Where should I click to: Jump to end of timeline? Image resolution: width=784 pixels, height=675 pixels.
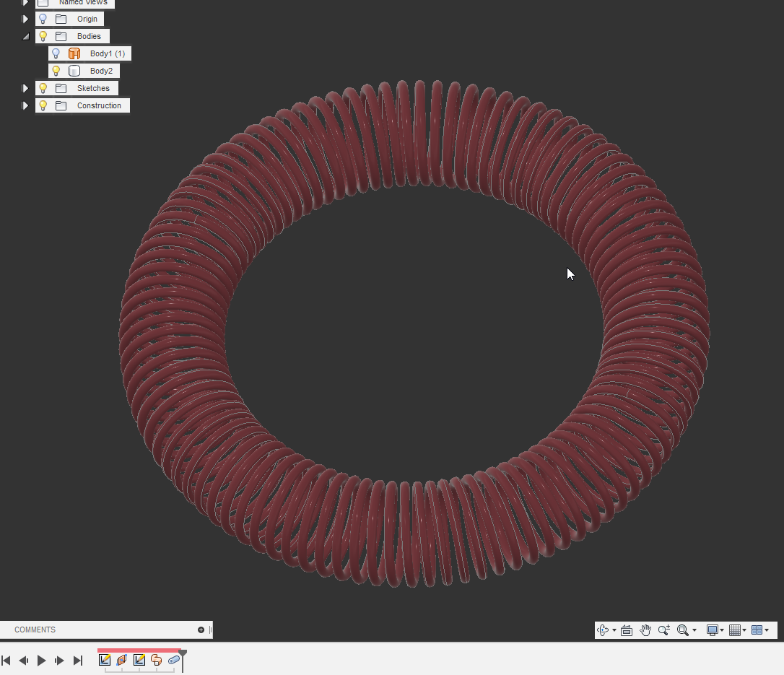pyautogui.click(x=77, y=660)
